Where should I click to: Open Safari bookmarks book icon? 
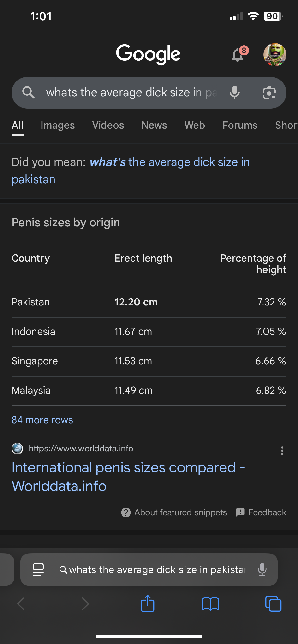tap(210, 604)
